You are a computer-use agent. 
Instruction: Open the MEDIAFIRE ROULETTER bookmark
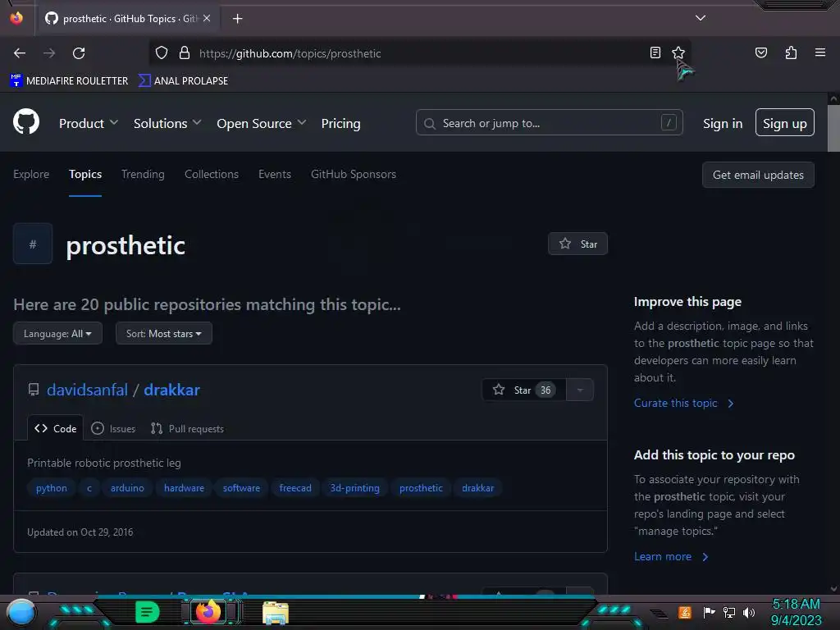(x=69, y=81)
